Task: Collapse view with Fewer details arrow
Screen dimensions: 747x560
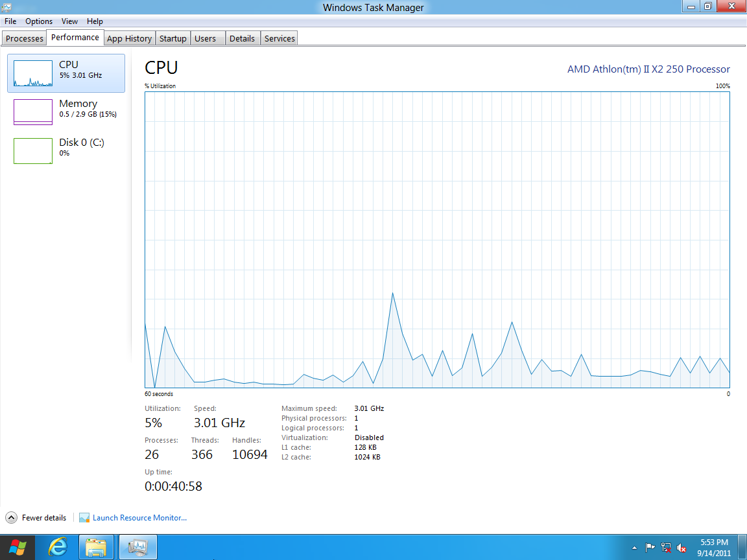Action: (x=12, y=518)
